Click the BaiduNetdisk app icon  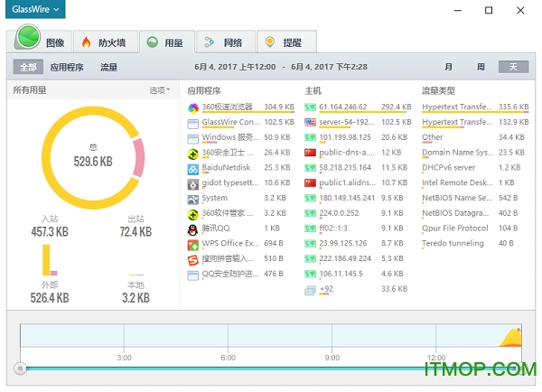[193, 168]
